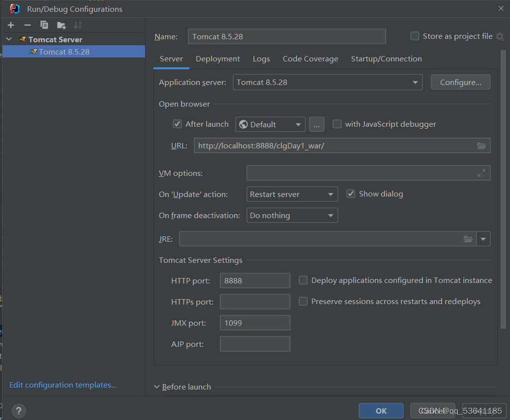The width and height of the screenshot is (510, 420).
Task: Enable with JavaScript debugger option
Action: [x=337, y=124]
